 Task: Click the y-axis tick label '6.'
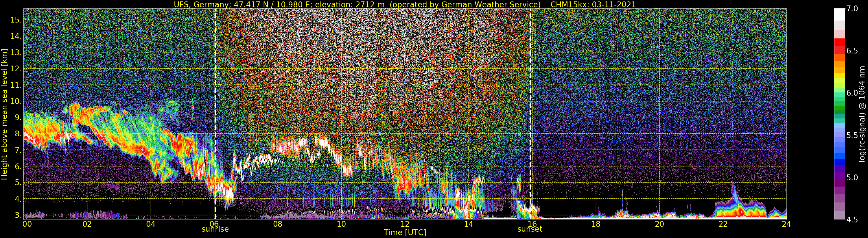tap(18, 166)
